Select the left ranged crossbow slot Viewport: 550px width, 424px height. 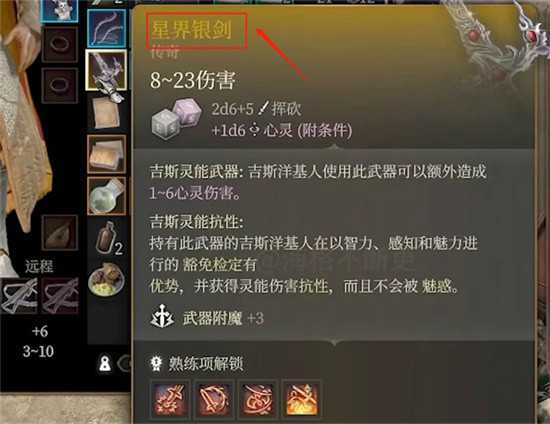(20, 295)
